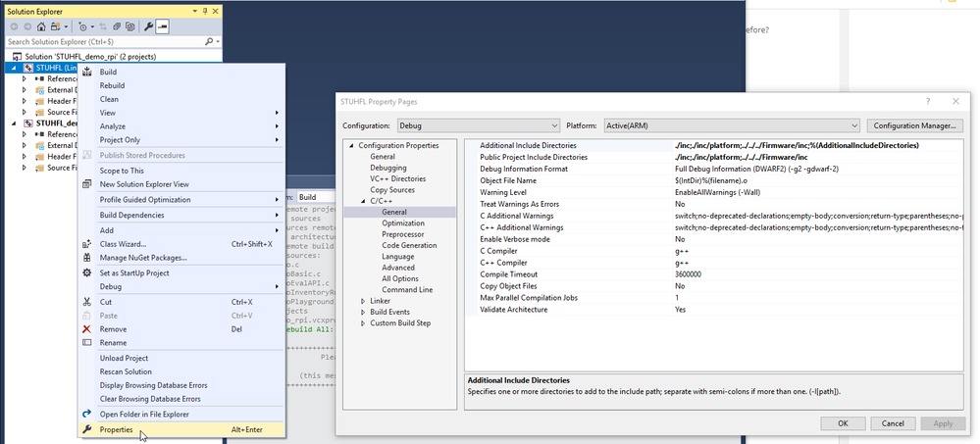Viewport: 980px width, 444px height.
Task: Click Cancel in STUHFL Property Pages
Action: click(x=893, y=423)
